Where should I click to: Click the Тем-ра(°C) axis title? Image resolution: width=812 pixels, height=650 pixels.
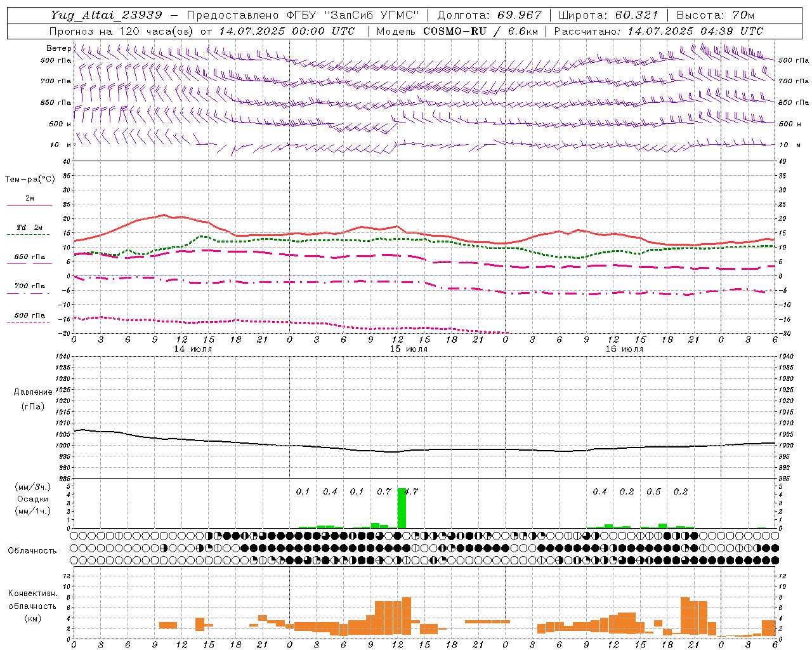pos(30,179)
